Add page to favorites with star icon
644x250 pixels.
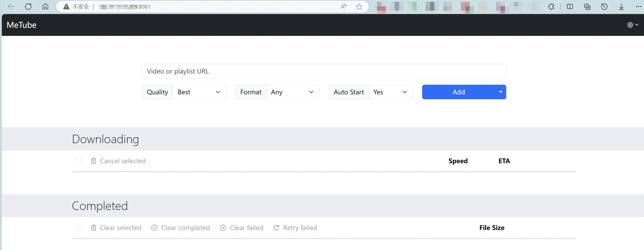click(x=359, y=6)
